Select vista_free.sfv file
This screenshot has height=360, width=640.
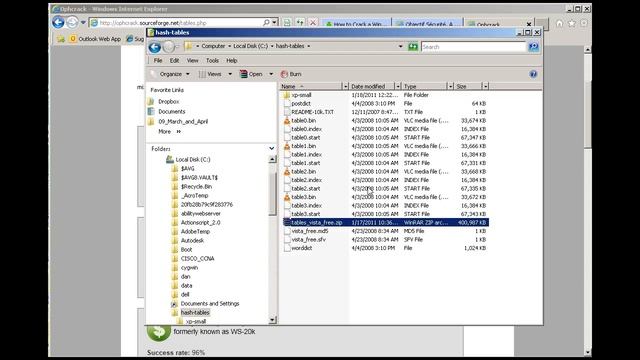pyautogui.click(x=309, y=240)
